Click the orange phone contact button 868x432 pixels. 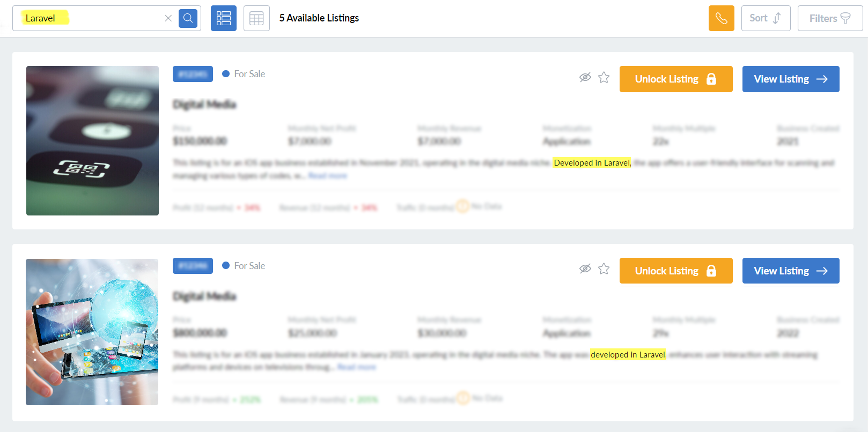click(x=721, y=18)
